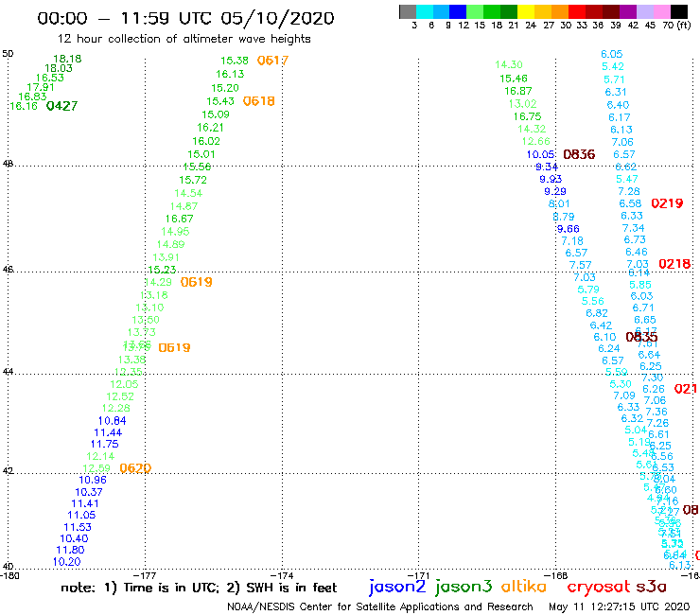Select the wave height value 6.82
The width and height of the screenshot is (700, 615).
(x=597, y=313)
